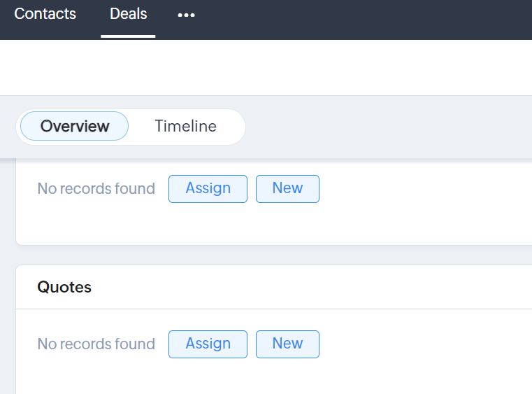Click "No records found" text above Quotes
This screenshot has height=394, width=532.
tap(96, 189)
